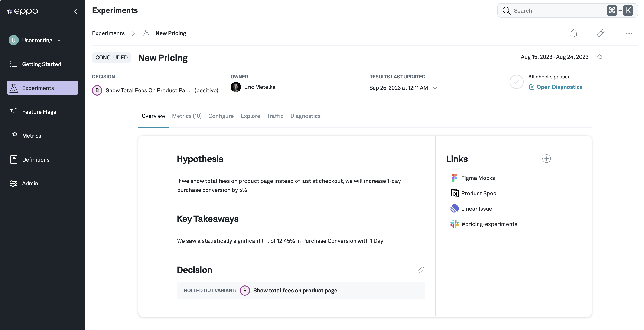The height and width of the screenshot is (330, 644).
Task: Click the pencil edit icon near the bell
Action: pos(600,33)
